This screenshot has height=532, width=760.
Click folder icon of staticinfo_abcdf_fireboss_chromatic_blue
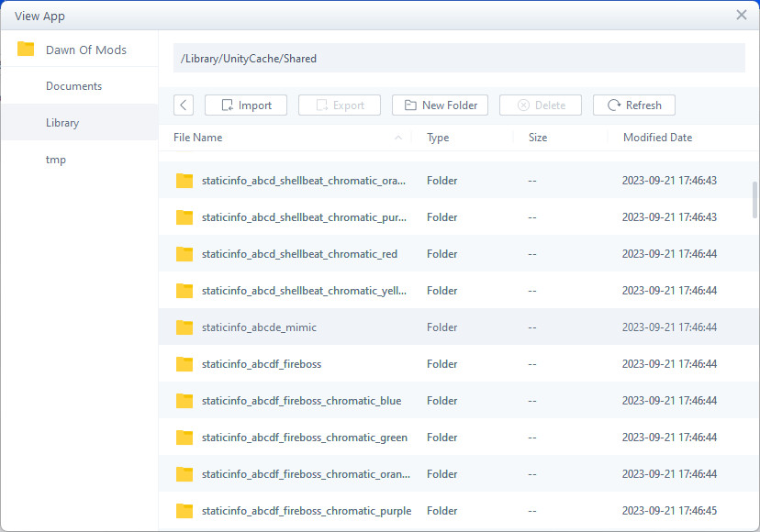pos(184,401)
